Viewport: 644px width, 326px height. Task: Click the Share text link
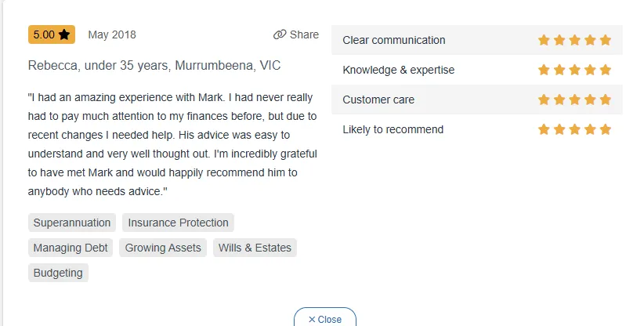pyautogui.click(x=304, y=34)
